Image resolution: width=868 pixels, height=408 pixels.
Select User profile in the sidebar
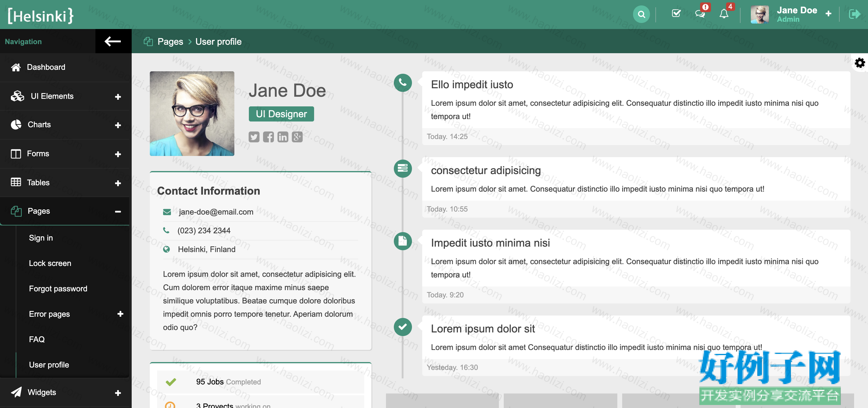coord(49,364)
